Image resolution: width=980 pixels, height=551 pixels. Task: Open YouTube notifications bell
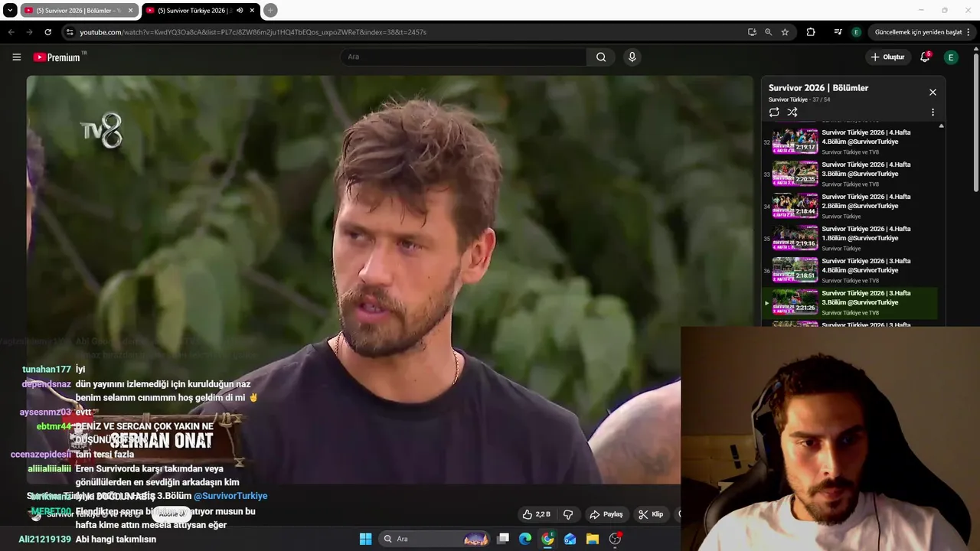[925, 57]
